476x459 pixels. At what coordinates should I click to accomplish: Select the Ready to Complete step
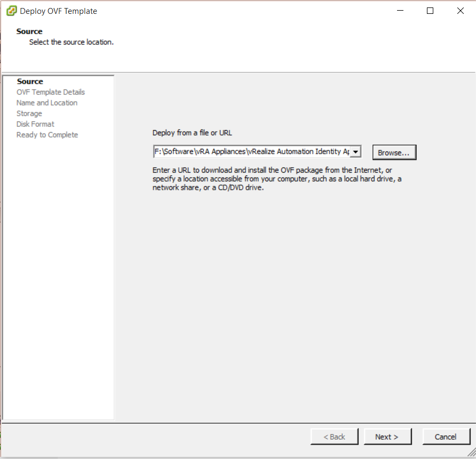pos(47,134)
